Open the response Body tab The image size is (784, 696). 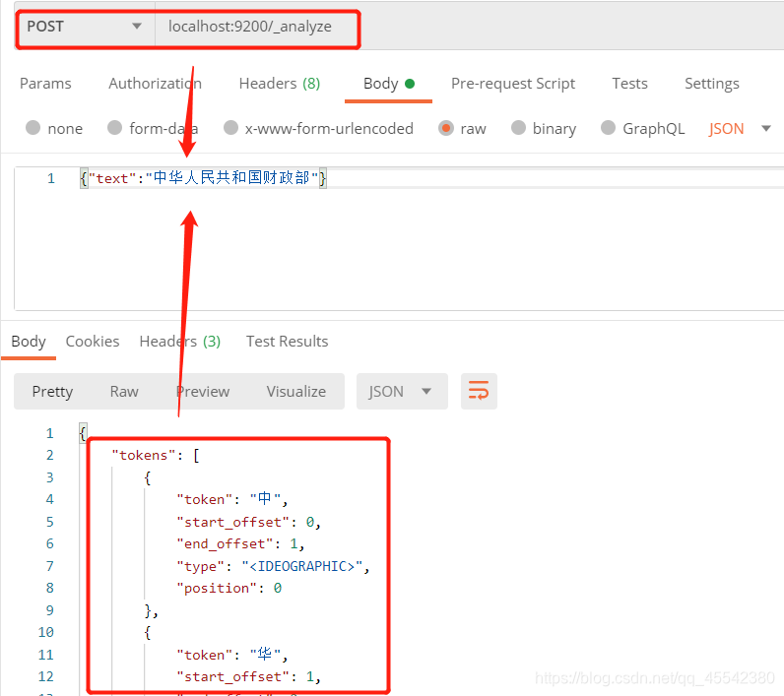[x=29, y=342]
